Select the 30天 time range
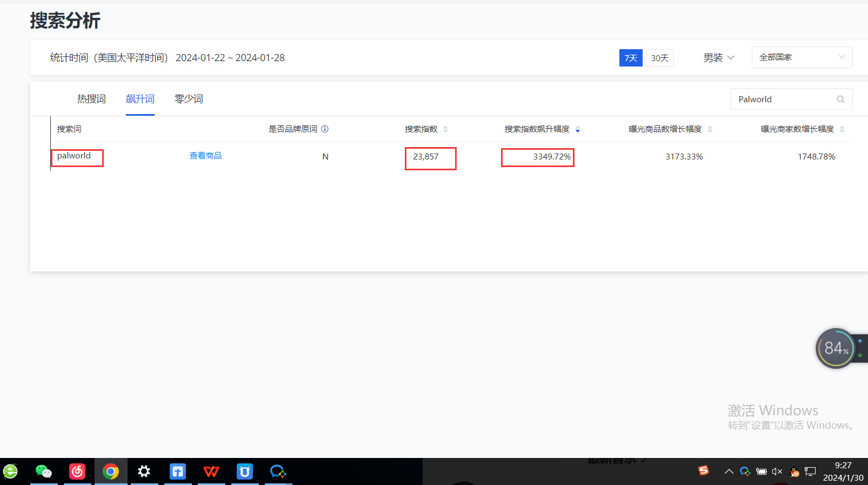The width and height of the screenshot is (868, 485). [659, 58]
